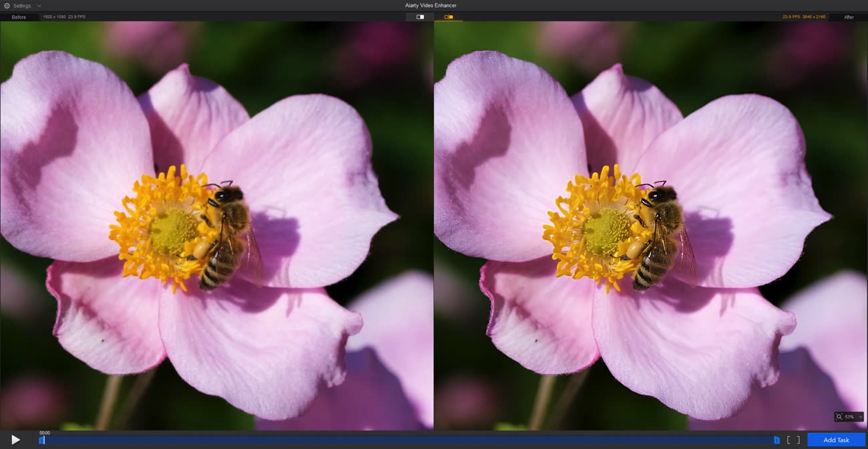Click the magnifier zoom icon
The width and height of the screenshot is (868, 449).
(839, 416)
